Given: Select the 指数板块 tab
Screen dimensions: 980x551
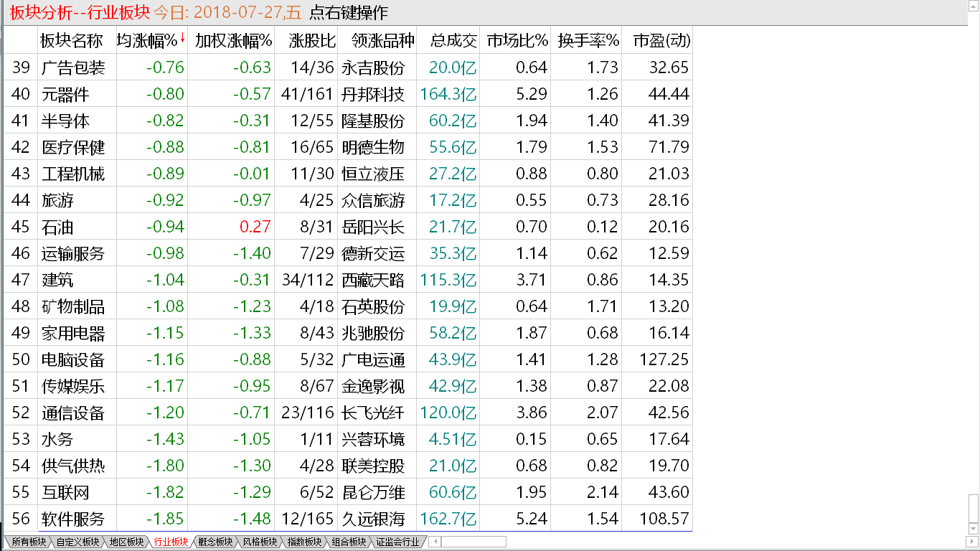Looking at the screenshot, I should [304, 542].
